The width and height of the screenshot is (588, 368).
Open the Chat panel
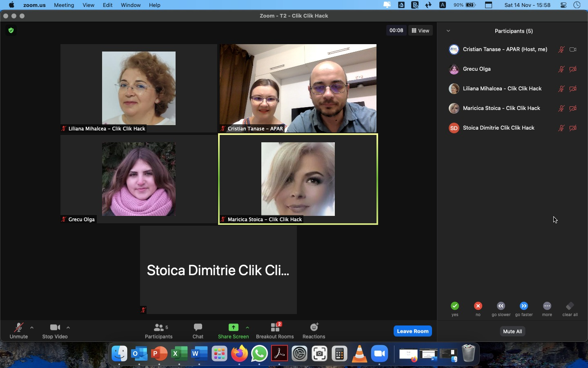198,331
